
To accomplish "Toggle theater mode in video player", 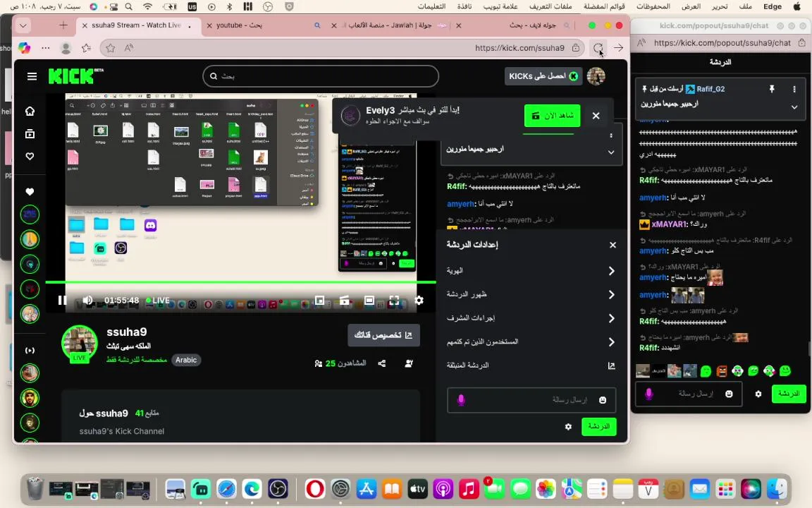I will click(369, 300).
